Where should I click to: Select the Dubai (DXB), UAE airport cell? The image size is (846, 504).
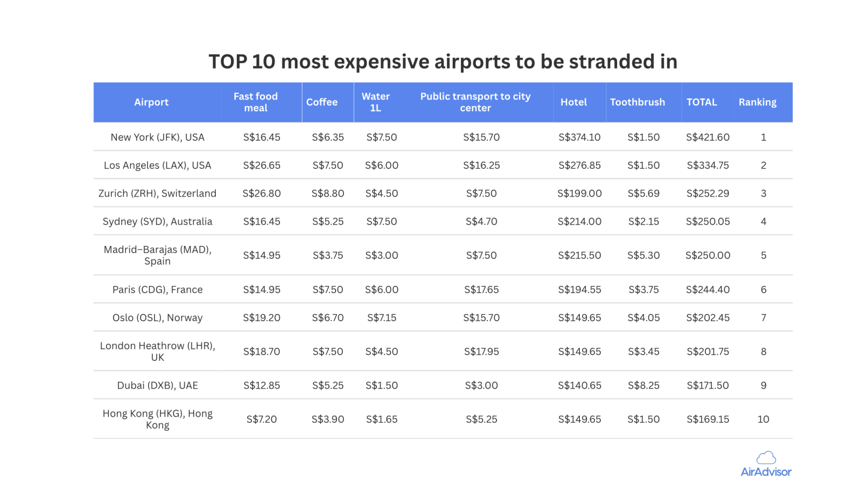157,386
